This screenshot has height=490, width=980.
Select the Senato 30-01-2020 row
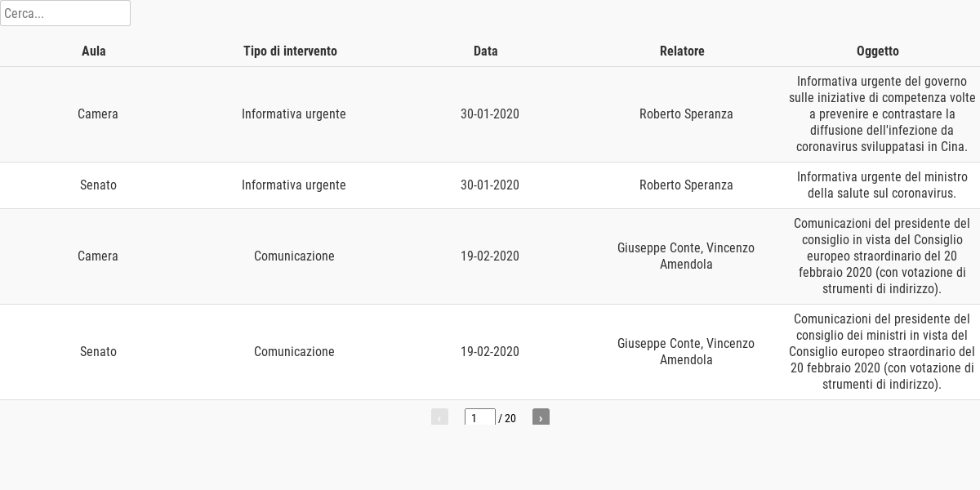490,185
